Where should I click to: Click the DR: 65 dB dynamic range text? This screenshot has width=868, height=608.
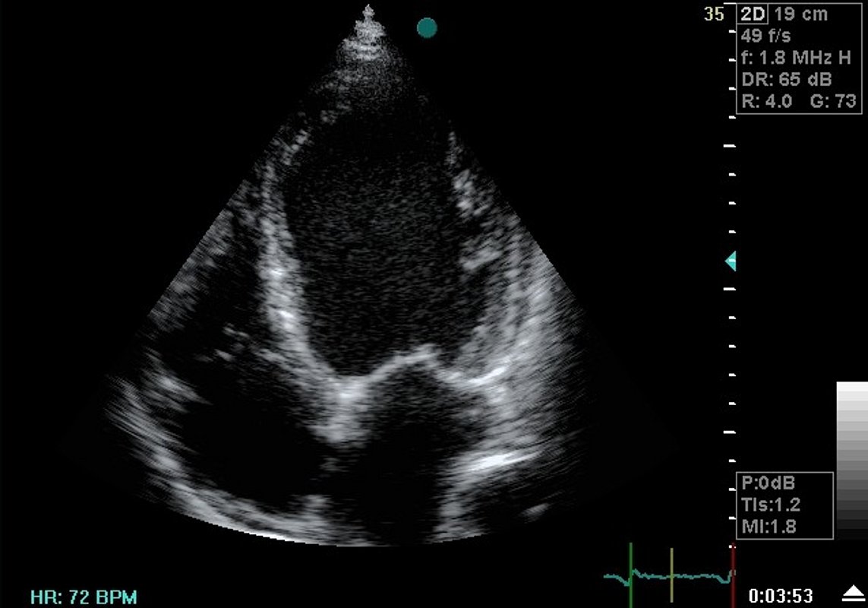click(x=786, y=79)
